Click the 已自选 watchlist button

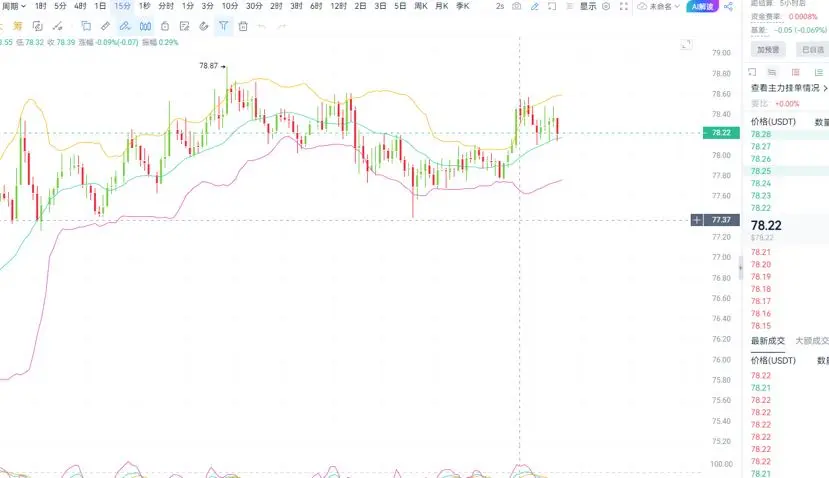point(812,50)
